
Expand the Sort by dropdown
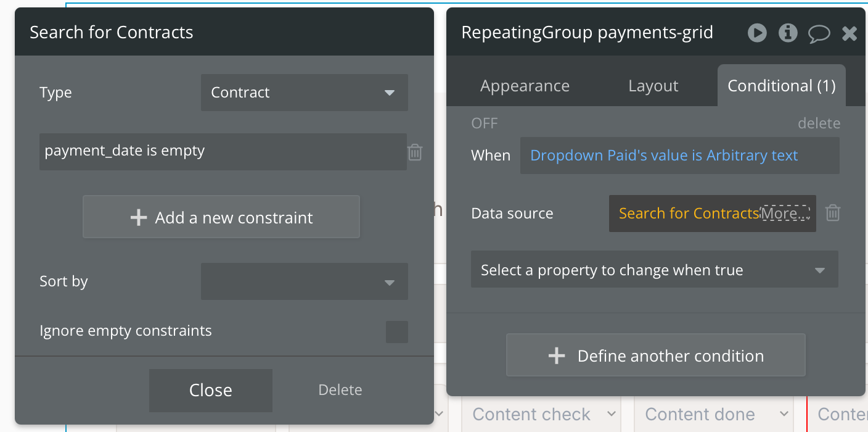(x=304, y=281)
